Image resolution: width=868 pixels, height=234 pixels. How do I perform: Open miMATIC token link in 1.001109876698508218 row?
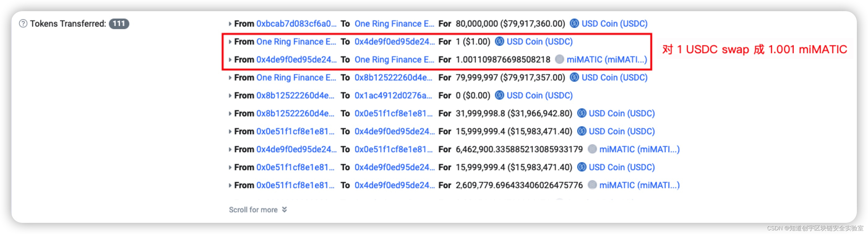(x=607, y=60)
